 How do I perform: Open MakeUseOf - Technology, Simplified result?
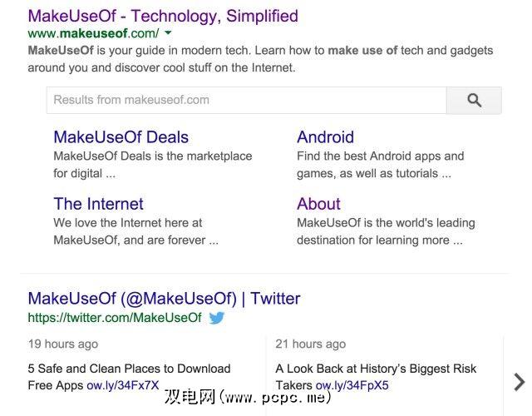163,16
